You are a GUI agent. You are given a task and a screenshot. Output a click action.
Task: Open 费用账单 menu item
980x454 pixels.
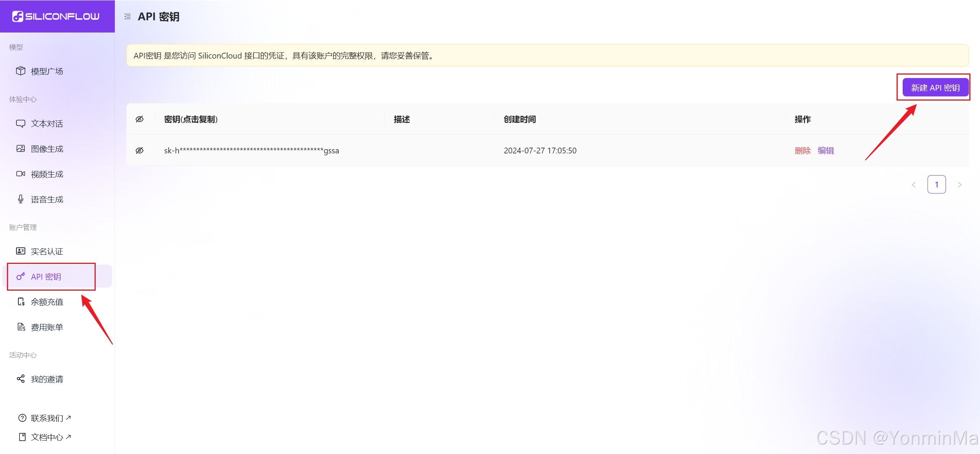coord(47,327)
